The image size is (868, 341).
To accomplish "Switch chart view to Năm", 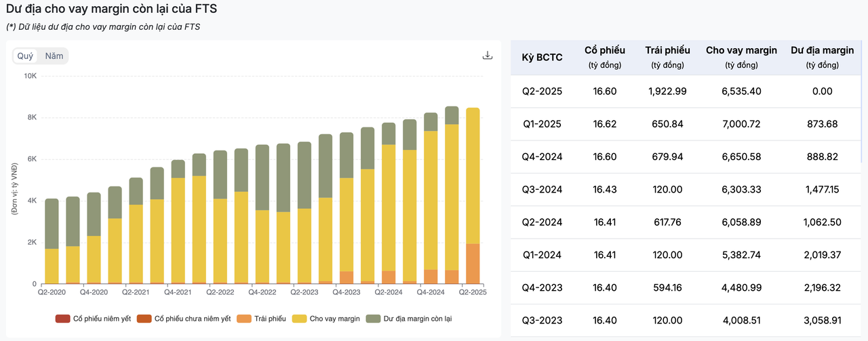I will click(x=54, y=56).
